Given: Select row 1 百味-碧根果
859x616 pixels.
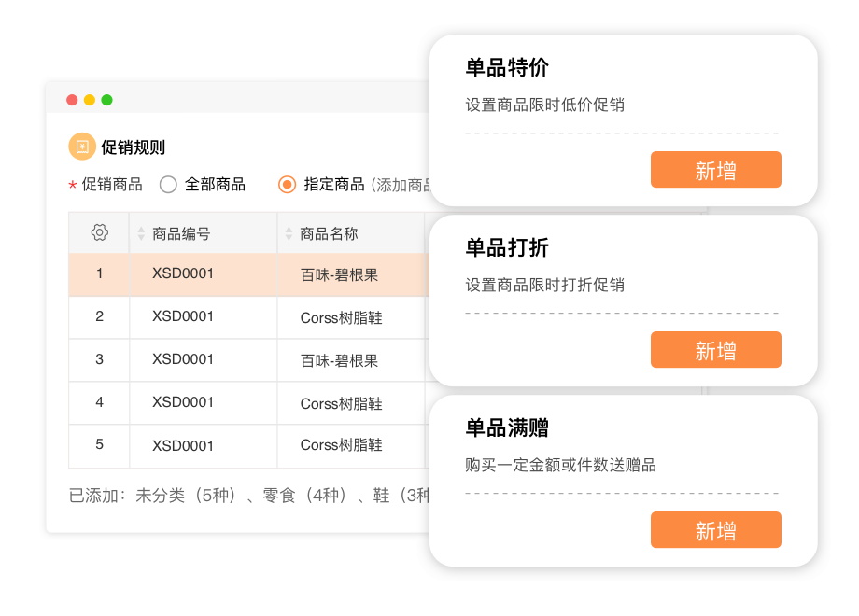Looking at the screenshot, I should pyautogui.click(x=339, y=275).
